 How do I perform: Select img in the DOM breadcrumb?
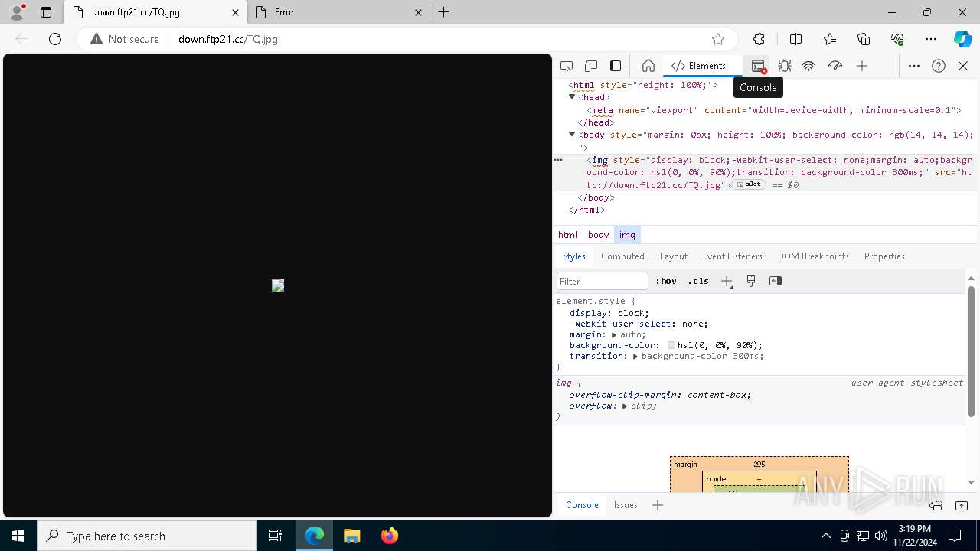[x=627, y=235]
